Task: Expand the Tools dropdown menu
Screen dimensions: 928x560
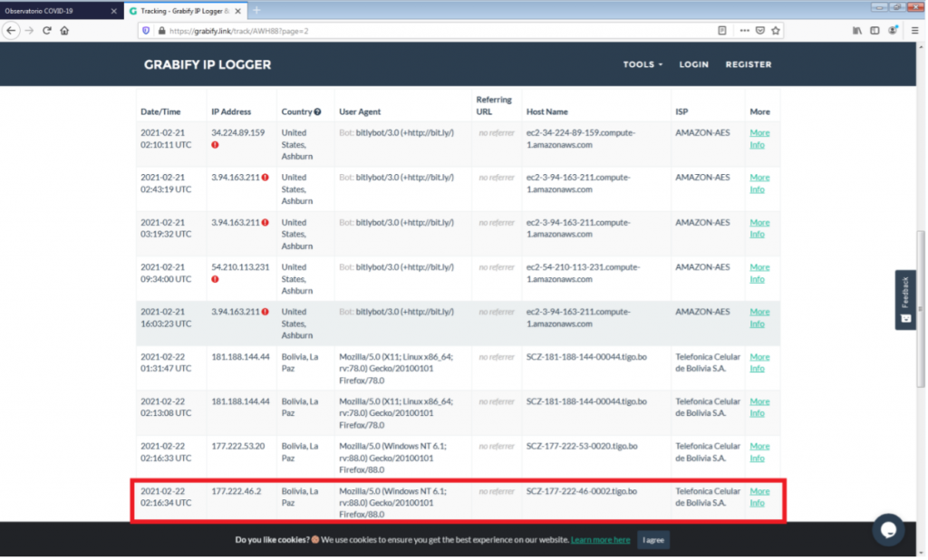Action: pyautogui.click(x=643, y=64)
